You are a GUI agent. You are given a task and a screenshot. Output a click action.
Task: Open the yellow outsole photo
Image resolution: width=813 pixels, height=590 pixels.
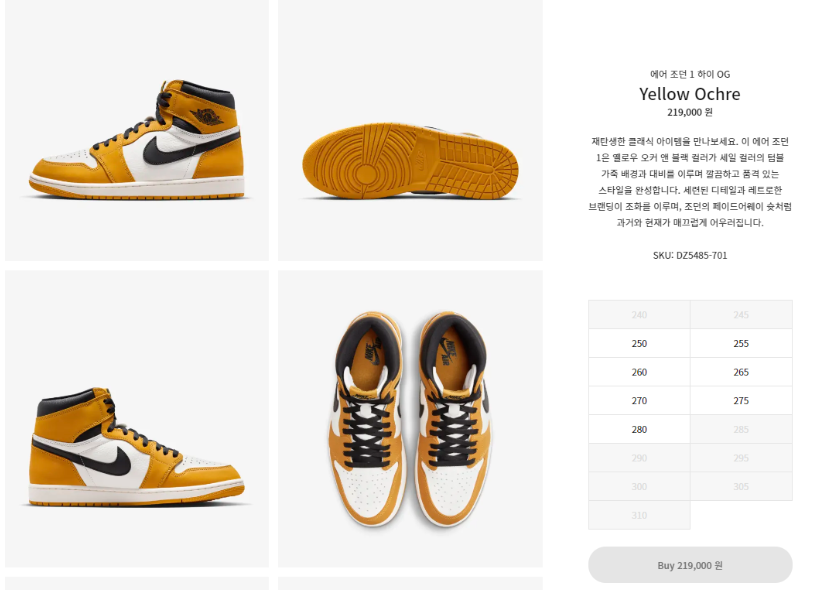coord(410,130)
